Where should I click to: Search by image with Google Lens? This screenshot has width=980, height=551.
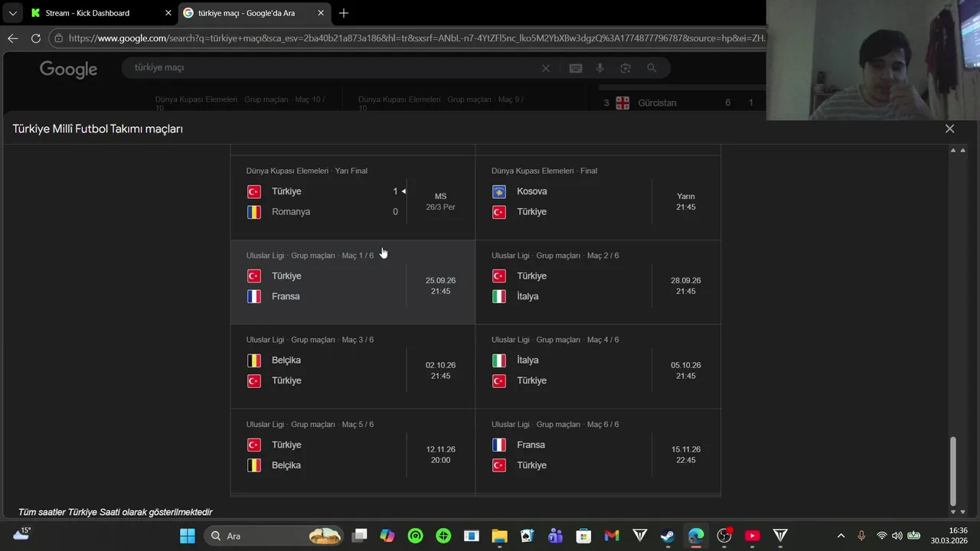click(x=626, y=68)
